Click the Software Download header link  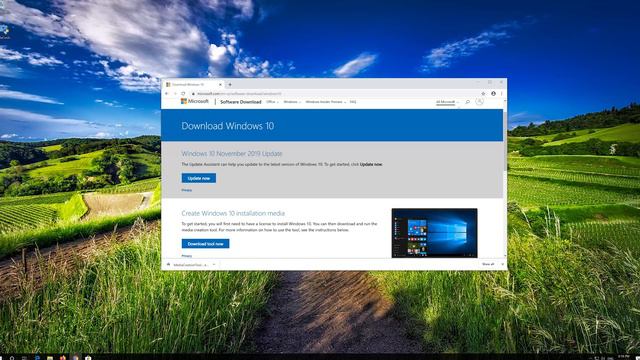[x=241, y=102]
